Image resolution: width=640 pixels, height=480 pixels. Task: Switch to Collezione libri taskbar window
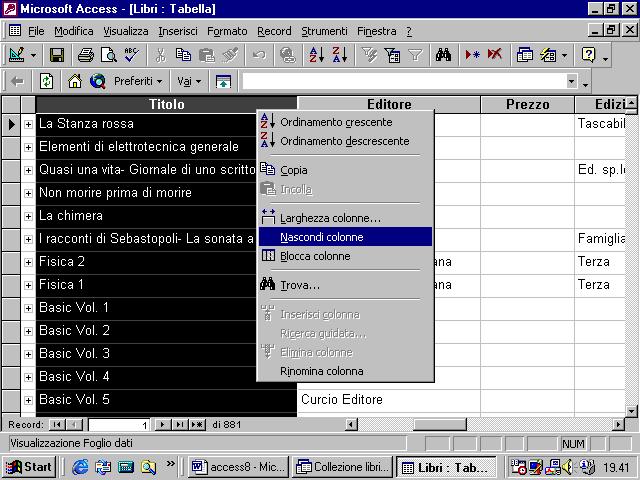click(x=343, y=467)
